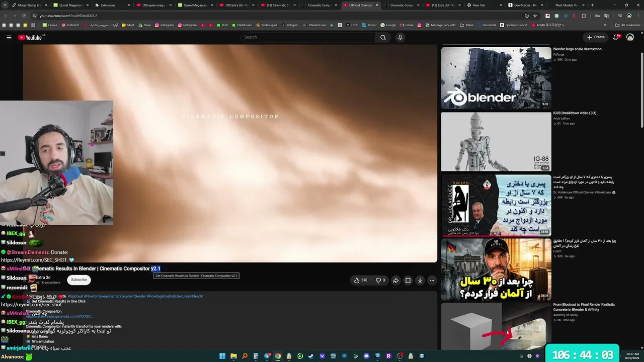Bookmark this page with the star icon

[535, 16]
